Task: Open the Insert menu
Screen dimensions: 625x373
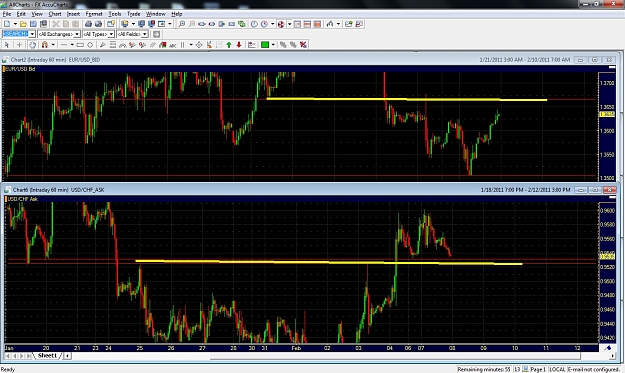Action: [x=73, y=14]
